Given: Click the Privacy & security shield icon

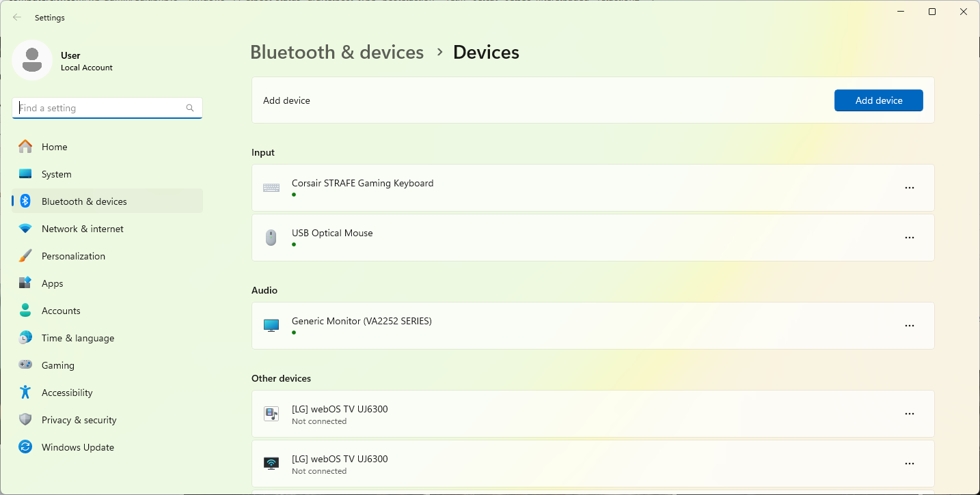Looking at the screenshot, I should [25, 420].
